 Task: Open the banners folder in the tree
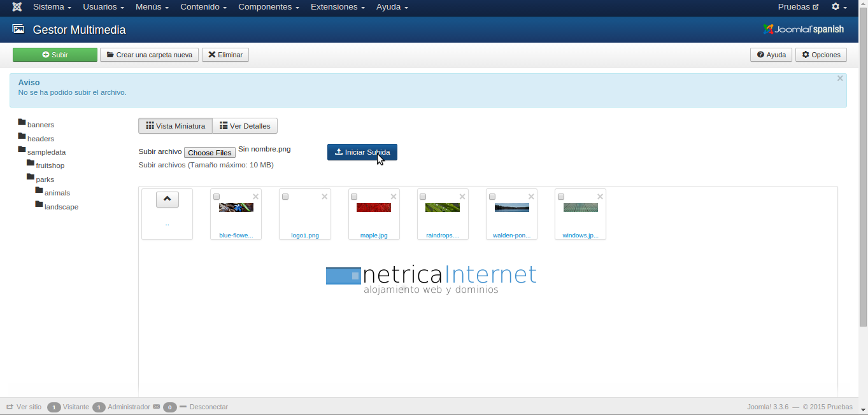click(x=40, y=125)
